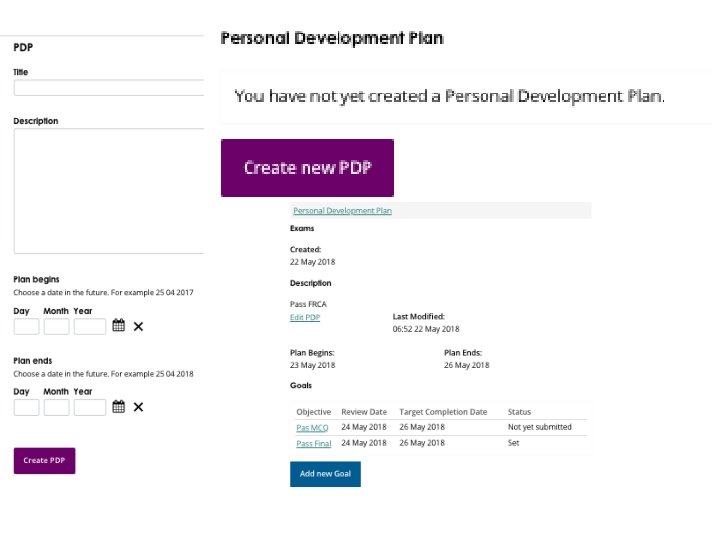
Task: Click the Add new Goal button
Action: pos(325,473)
